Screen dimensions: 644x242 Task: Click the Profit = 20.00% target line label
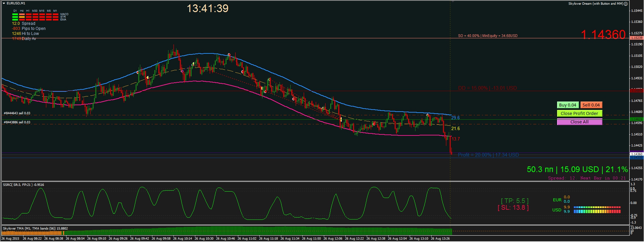488,155
